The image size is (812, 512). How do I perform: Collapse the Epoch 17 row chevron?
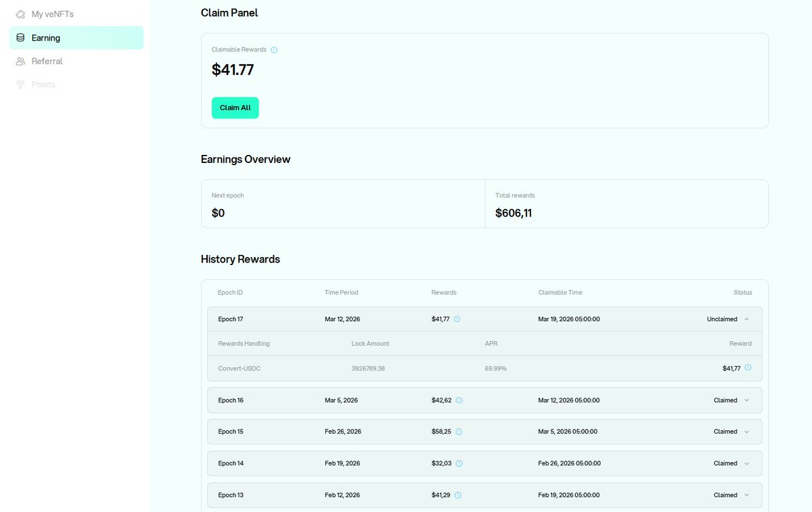coord(746,319)
